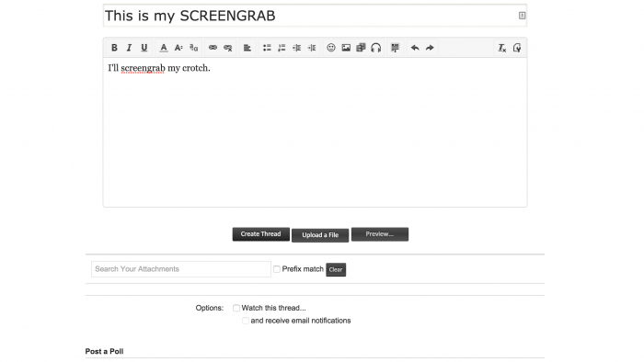Click the thread title input field

[315, 16]
